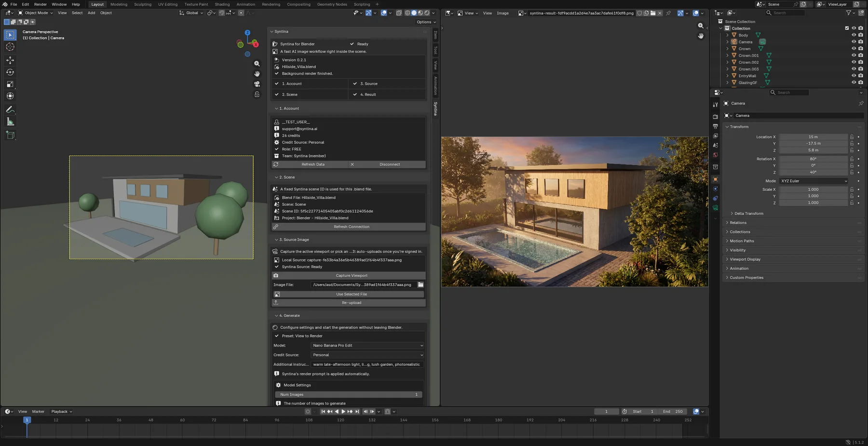Click the 3D viewport zoom magnifier icon
This screenshot has width=868, height=446.
[x=257, y=64]
